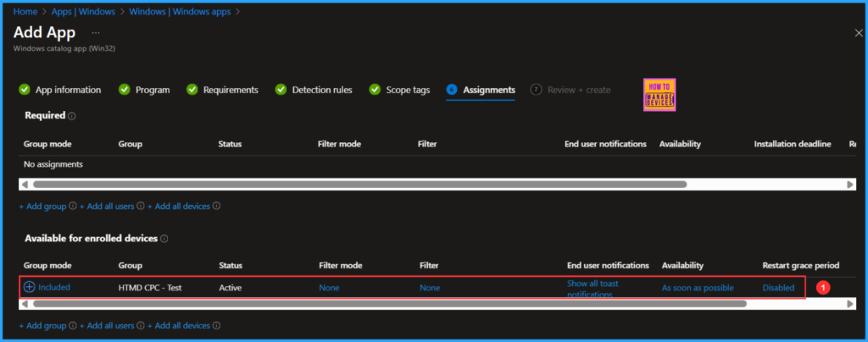Click the green check icon for Program

[125, 90]
